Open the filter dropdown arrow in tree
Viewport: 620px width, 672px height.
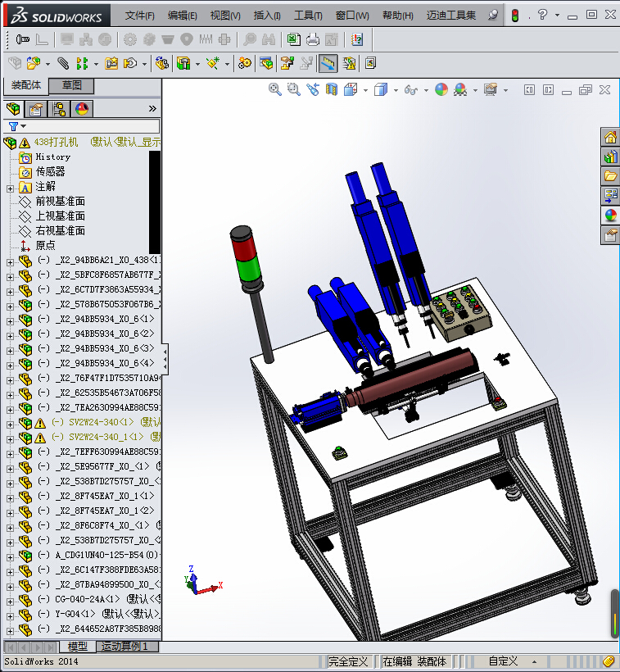(x=24, y=126)
